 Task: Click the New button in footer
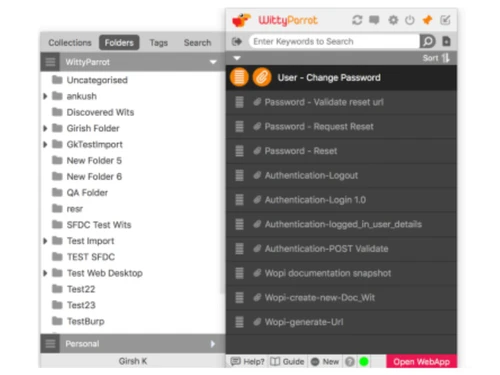pos(325,361)
